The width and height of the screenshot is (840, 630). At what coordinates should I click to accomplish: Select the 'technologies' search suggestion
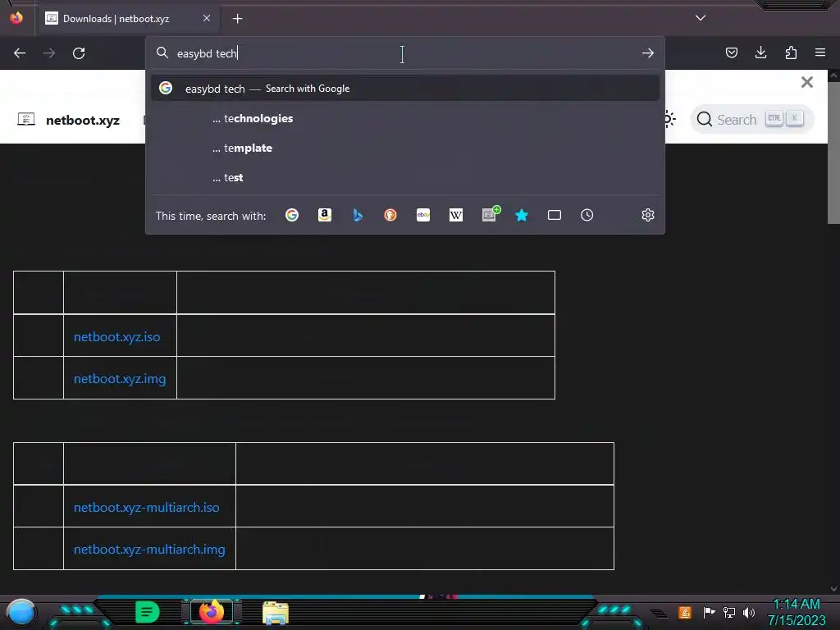(x=405, y=118)
